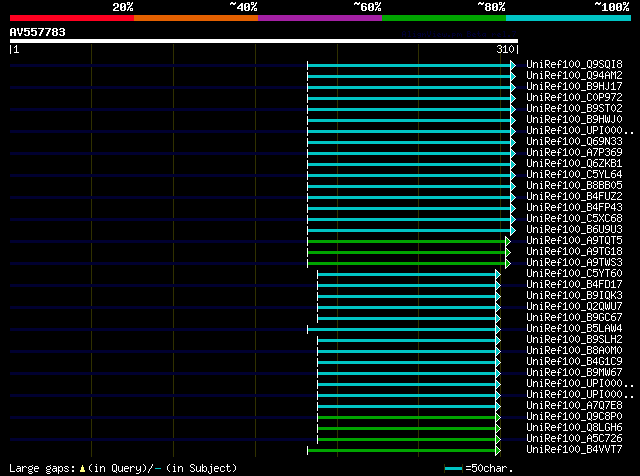Viewport: 640px width, 476px height.
Task: Open hit UniRef100_B4G1C9
Action: 574,362
